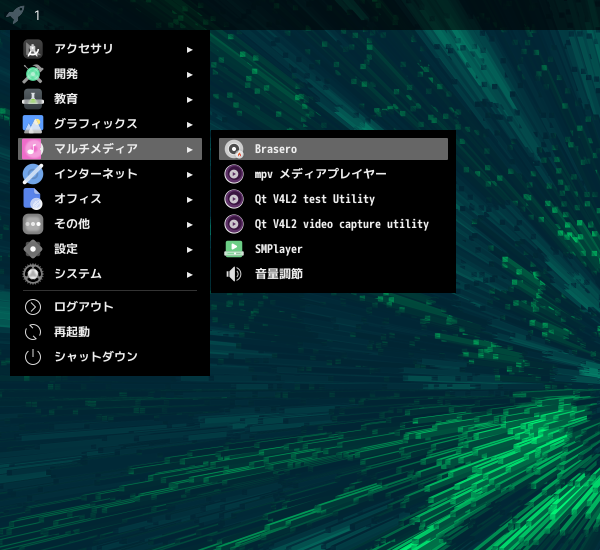Click the mpv メディアプレイヤー icon
The height and width of the screenshot is (550, 600).
tap(234, 174)
